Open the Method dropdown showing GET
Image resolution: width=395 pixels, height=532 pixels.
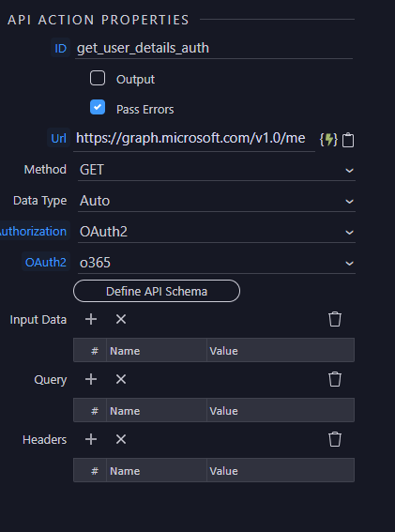[x=217, y=170]
